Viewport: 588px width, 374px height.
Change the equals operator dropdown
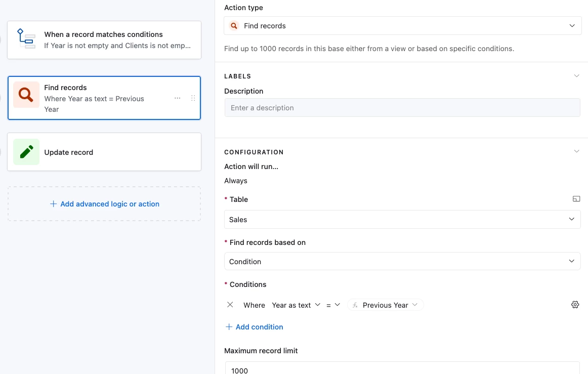click(x=333, y=305)
